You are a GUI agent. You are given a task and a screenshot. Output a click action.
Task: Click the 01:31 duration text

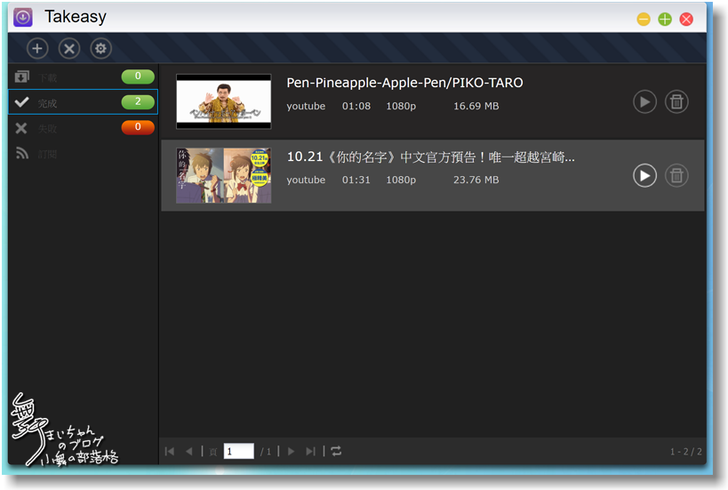pyautogui.click(x=356, y=180)
